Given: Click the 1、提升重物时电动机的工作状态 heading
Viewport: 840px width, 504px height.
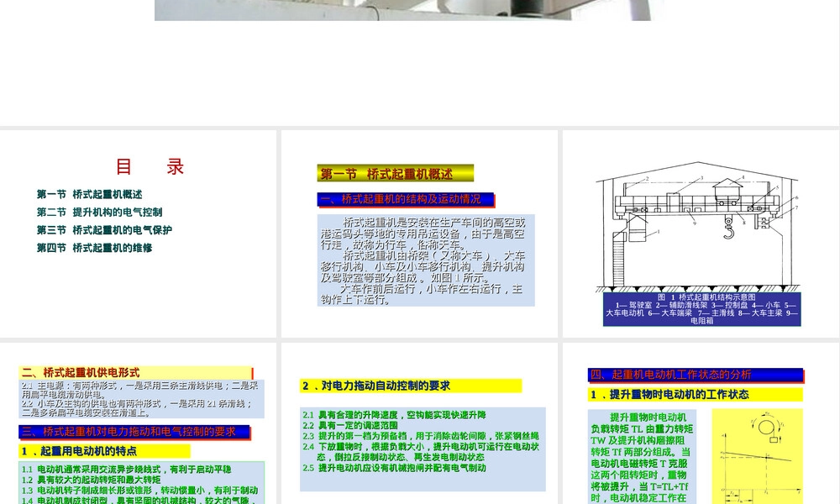Looking at the screenshot, I should coord(696,395).
